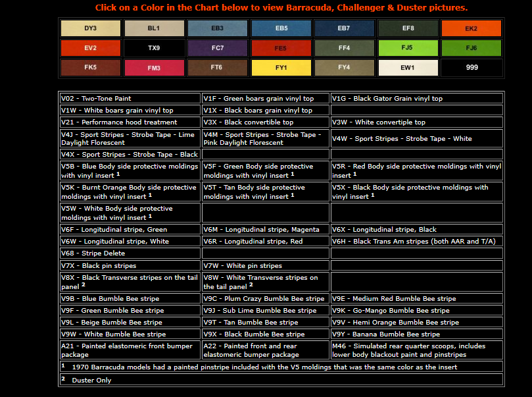Image resolution: width=532 pixels, height=397 pixels.
Task: Select the FJ5 lime green swatch
Action: [x=408, y=48]
